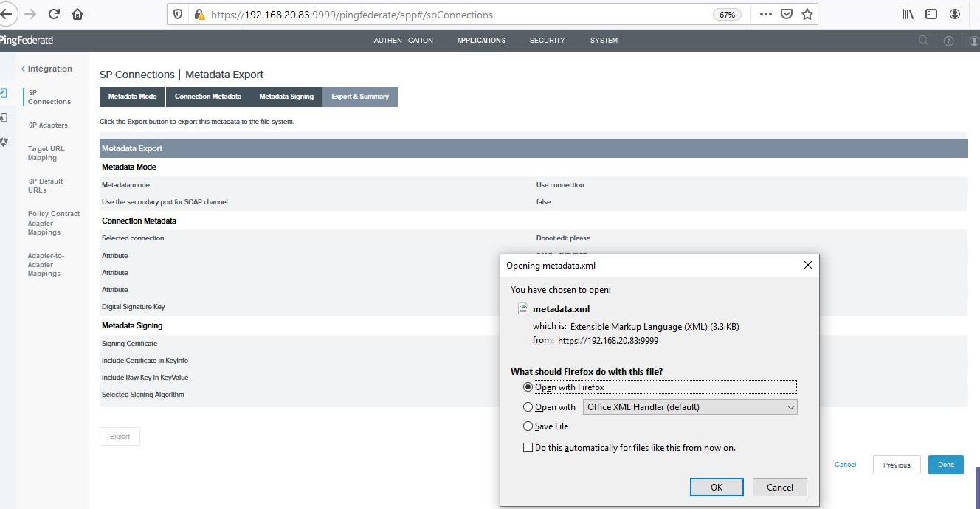Click the tracking protection shield icon
Image resolution: width=980 pixels, height=509 pixels.
click(178, 15)
